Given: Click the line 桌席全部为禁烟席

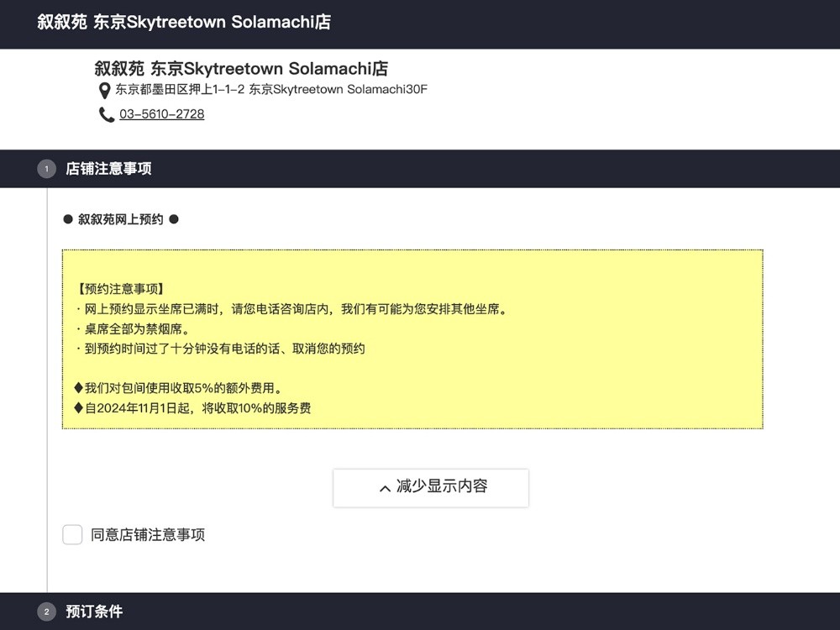Looking at the screenshot, I should point(133,329).
